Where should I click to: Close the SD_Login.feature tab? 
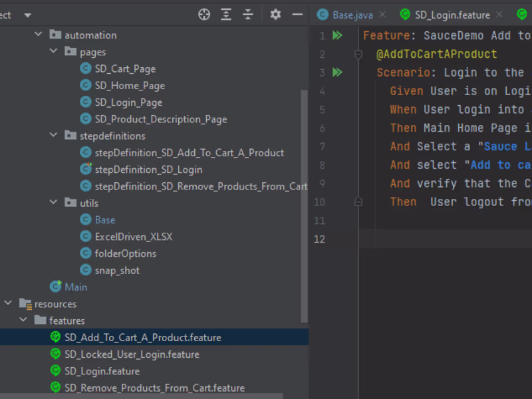click(499, 15)
